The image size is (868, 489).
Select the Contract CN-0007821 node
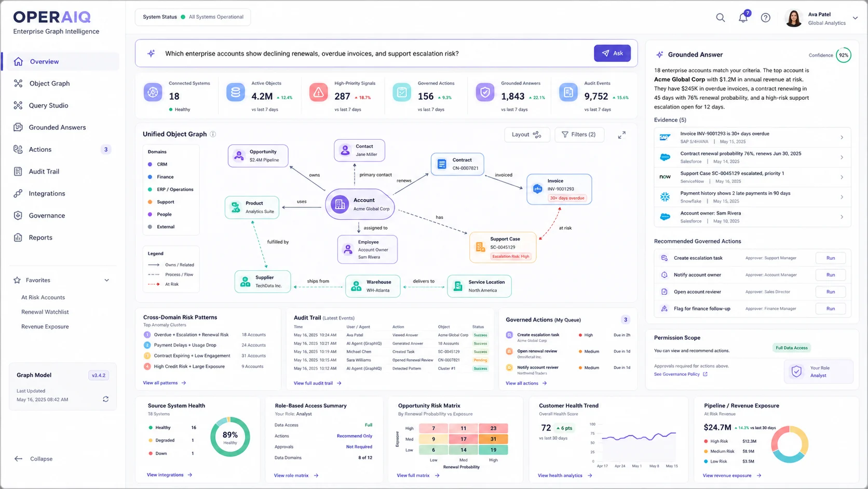pyautogui.click(x=457, y=164)
